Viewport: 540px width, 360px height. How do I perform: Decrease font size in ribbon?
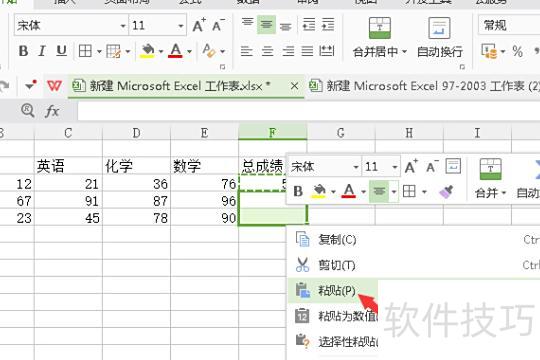click(x=218, y=25)
